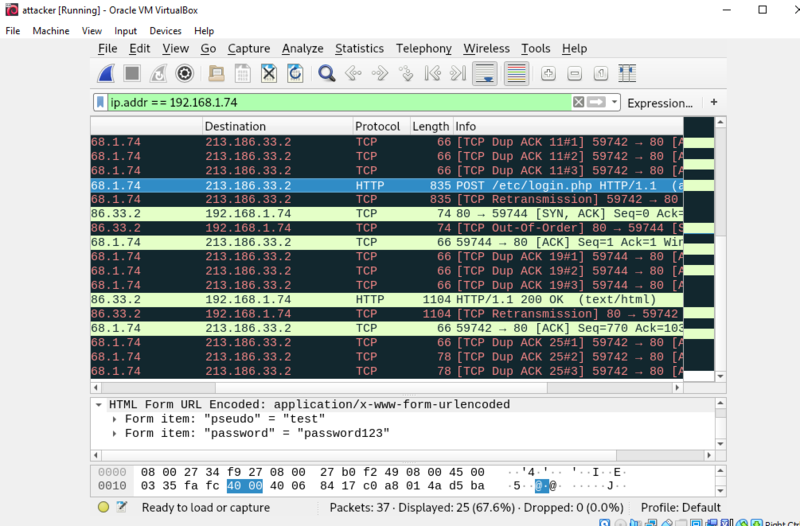Jump to the first packet
The height and width of the screenshot is (526, 800).
432,73
